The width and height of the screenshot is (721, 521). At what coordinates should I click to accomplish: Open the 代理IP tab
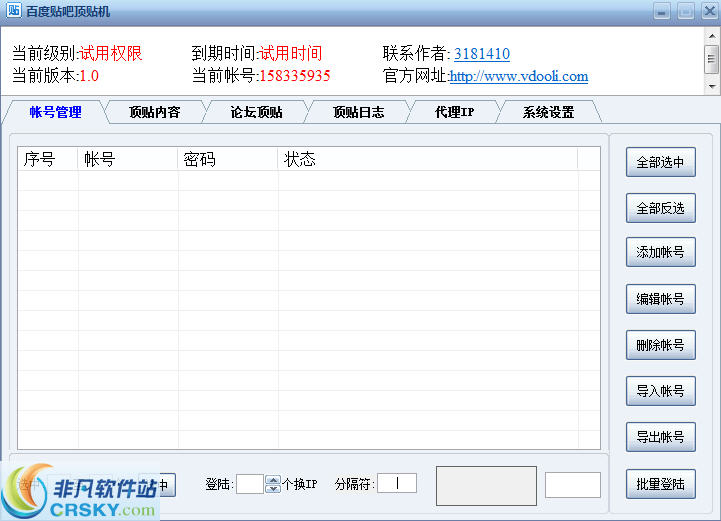point(454,112)
